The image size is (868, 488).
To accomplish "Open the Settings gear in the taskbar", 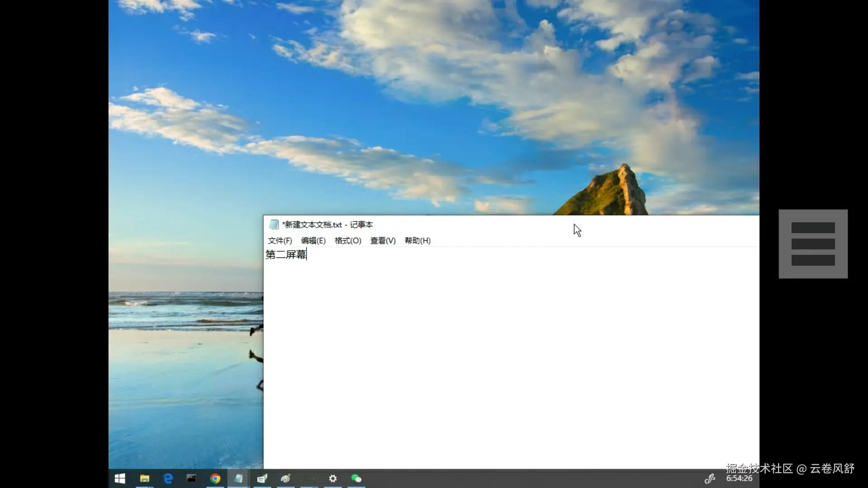I will (x=333, y=479).
